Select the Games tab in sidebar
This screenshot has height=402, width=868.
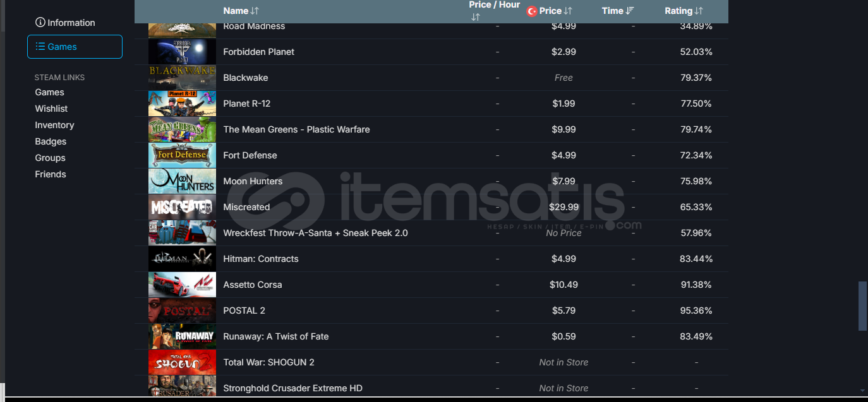pyautogui.click(x=75, y=47)
